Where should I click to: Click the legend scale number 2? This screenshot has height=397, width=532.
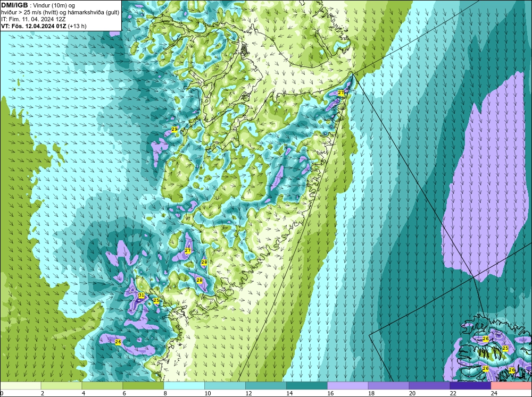(x=43, y=393)
